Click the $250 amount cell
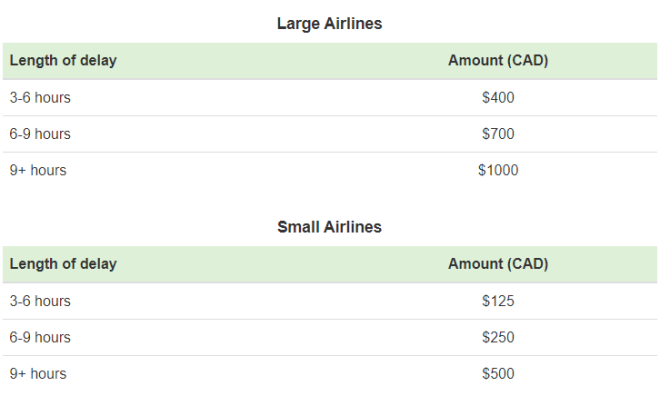Image resolution: width=660 pixels, height=396 pixels. [x=498, y=338]
